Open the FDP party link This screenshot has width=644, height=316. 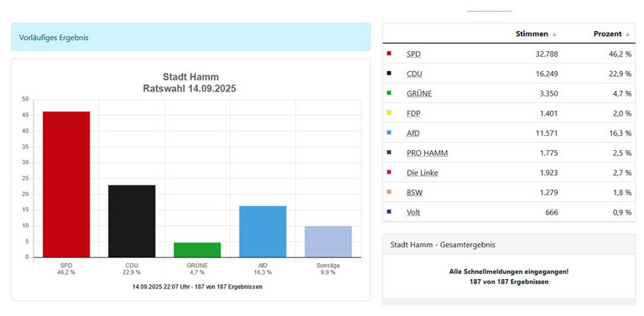coord(413,113)
